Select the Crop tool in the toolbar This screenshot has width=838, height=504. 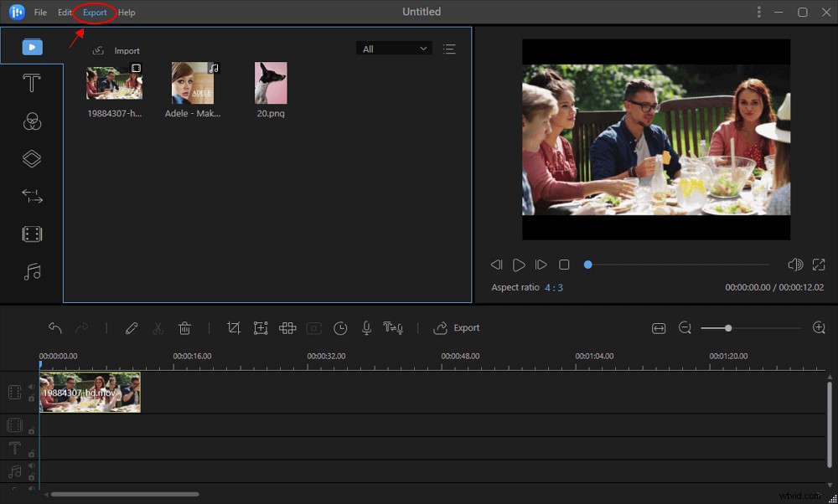pyautogui.click(x=235, y=328)
